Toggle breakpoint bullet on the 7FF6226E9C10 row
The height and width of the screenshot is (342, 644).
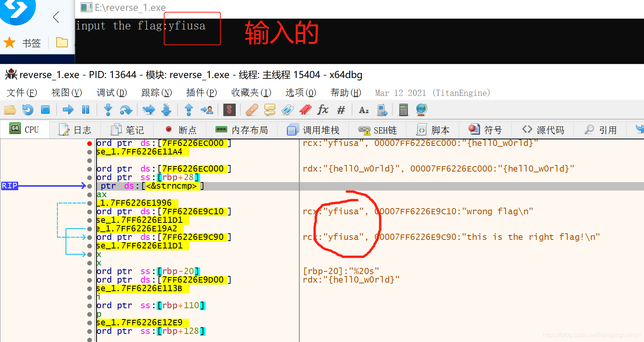point(90,212)
